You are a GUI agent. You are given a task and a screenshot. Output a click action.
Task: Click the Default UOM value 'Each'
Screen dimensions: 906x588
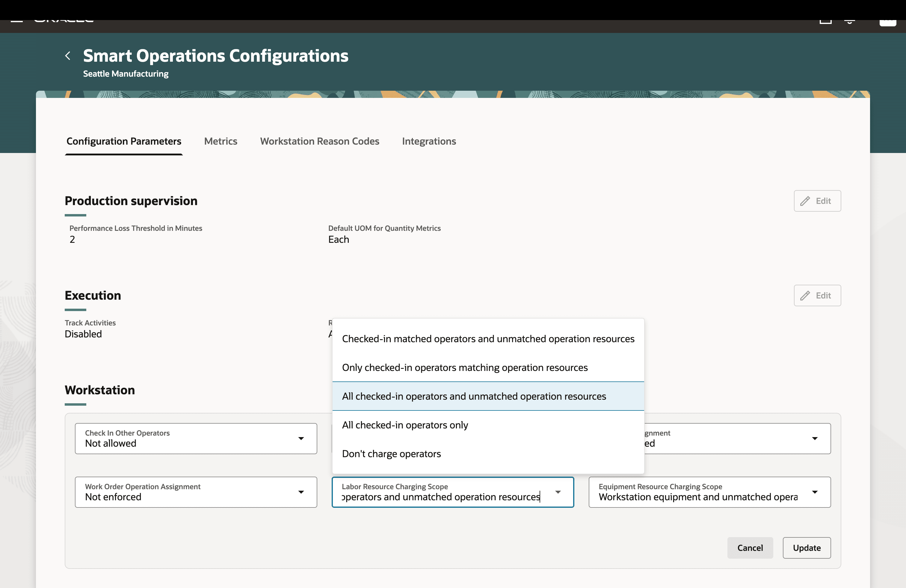[339, 240]
